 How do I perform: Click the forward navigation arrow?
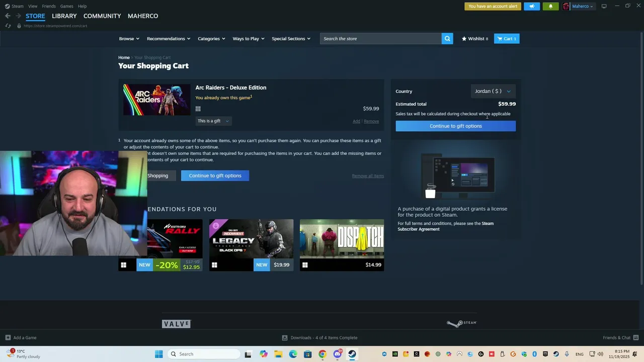(x=18, y=16)
